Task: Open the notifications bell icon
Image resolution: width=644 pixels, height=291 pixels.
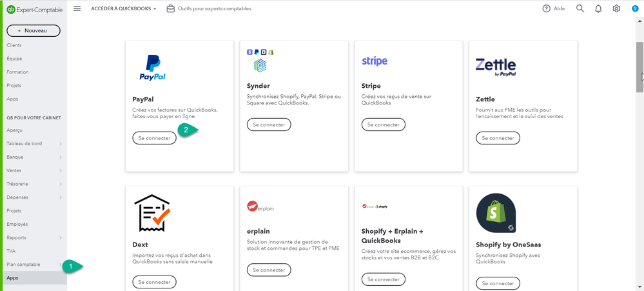Action: [x=598, y=8]
